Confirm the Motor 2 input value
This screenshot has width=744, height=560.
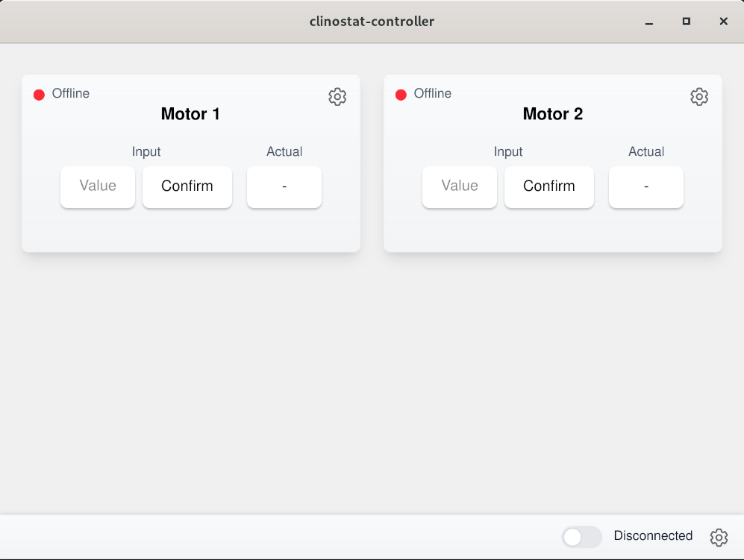coord(549,186)
